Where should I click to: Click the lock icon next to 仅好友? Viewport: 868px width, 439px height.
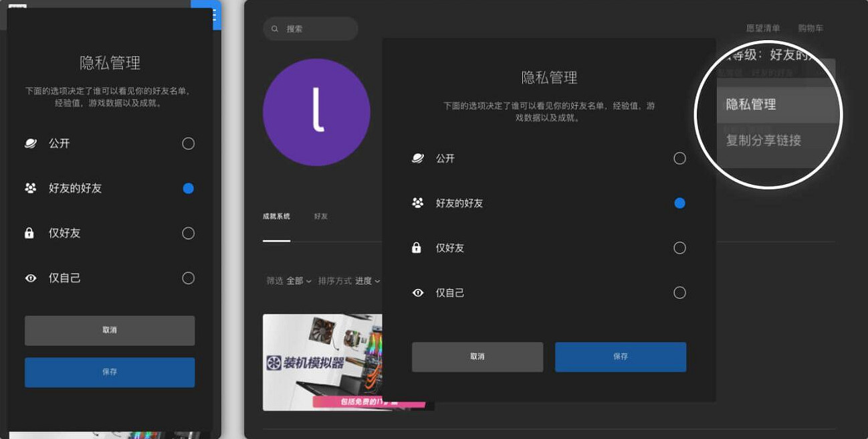[x=418, y=248]
